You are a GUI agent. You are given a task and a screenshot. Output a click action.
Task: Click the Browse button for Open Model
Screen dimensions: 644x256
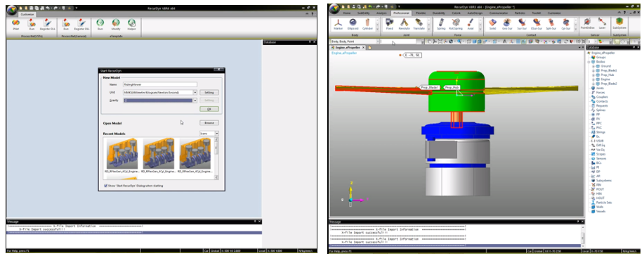[209, 122]
